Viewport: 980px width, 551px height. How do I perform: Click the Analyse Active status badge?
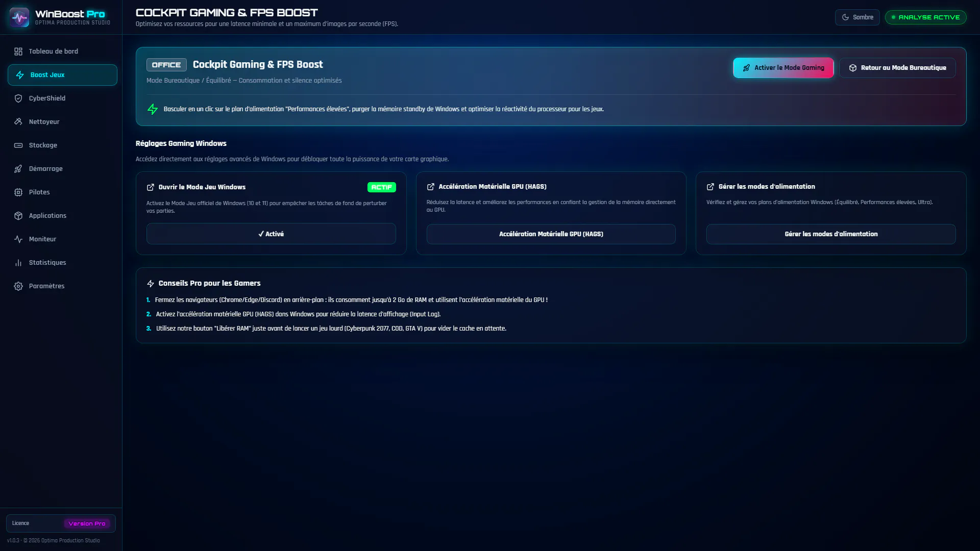point(925,17)
